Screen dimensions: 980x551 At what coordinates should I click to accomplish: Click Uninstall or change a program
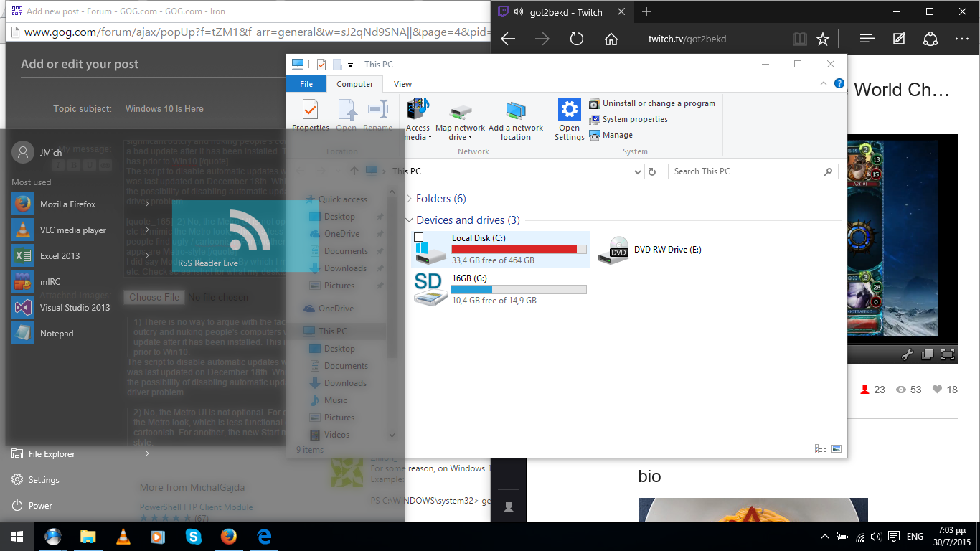tap(652, 103)
